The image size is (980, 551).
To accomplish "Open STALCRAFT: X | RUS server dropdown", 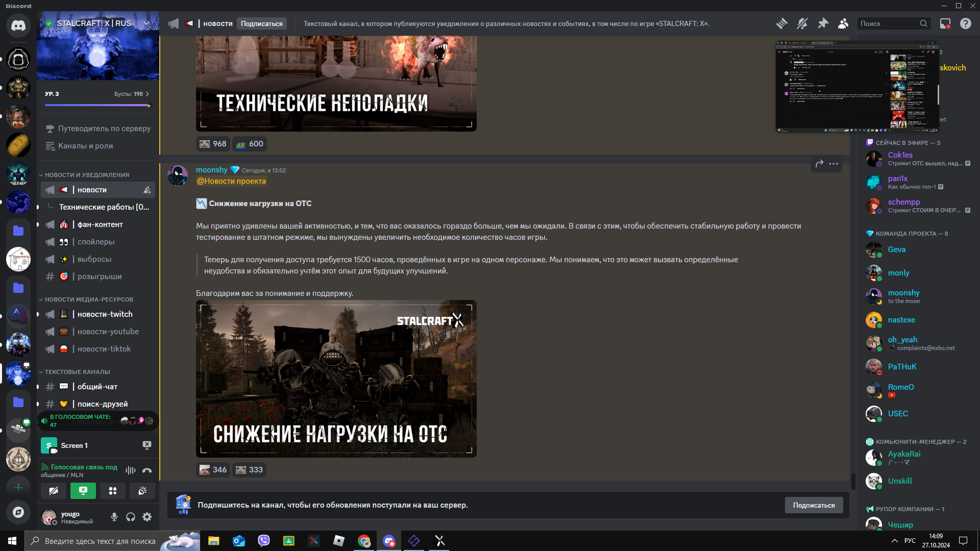I will click(x=146, y=23).
